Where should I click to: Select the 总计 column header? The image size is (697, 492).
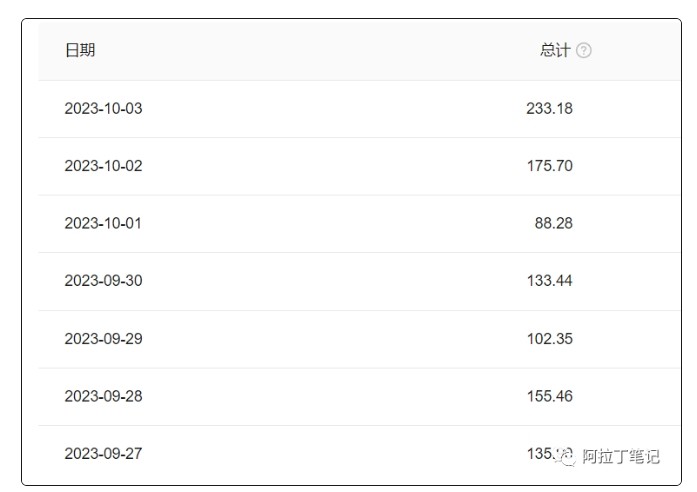pyautogui.click(x=555, y=50)
